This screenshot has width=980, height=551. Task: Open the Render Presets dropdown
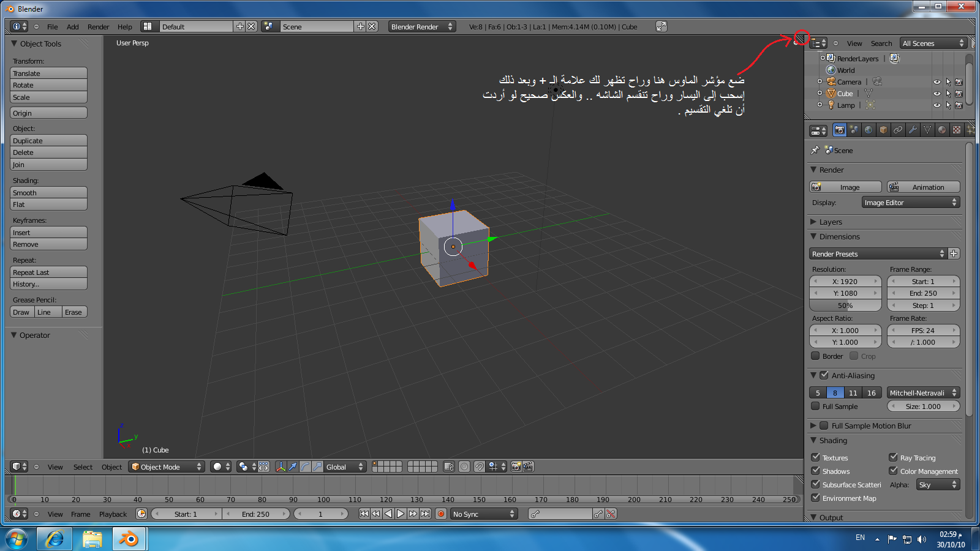(878, 253)
